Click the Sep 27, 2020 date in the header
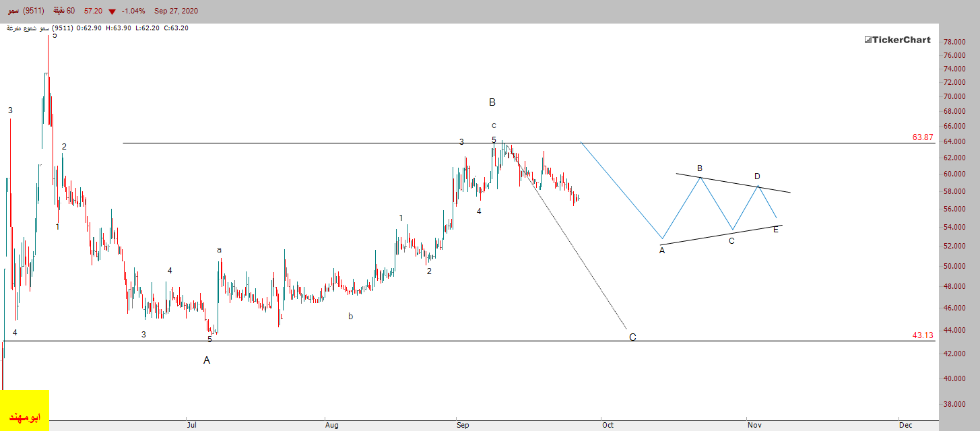 176,11
